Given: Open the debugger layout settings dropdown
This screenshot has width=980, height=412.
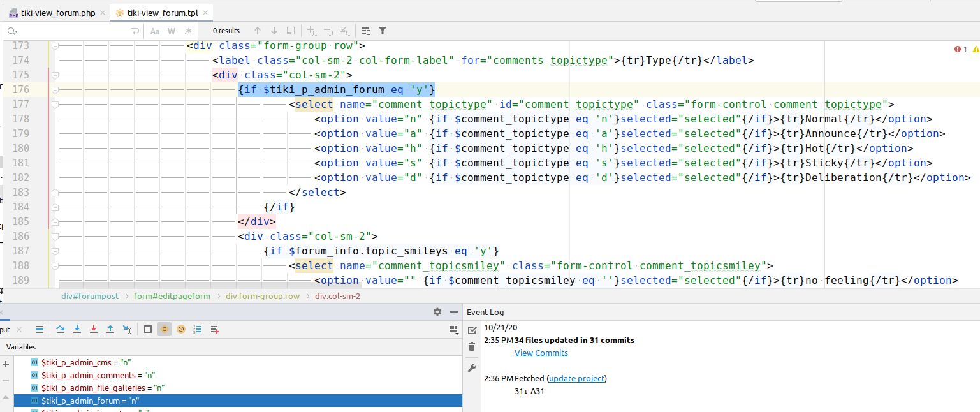Looking at the screenshot, I should (453, 329).
